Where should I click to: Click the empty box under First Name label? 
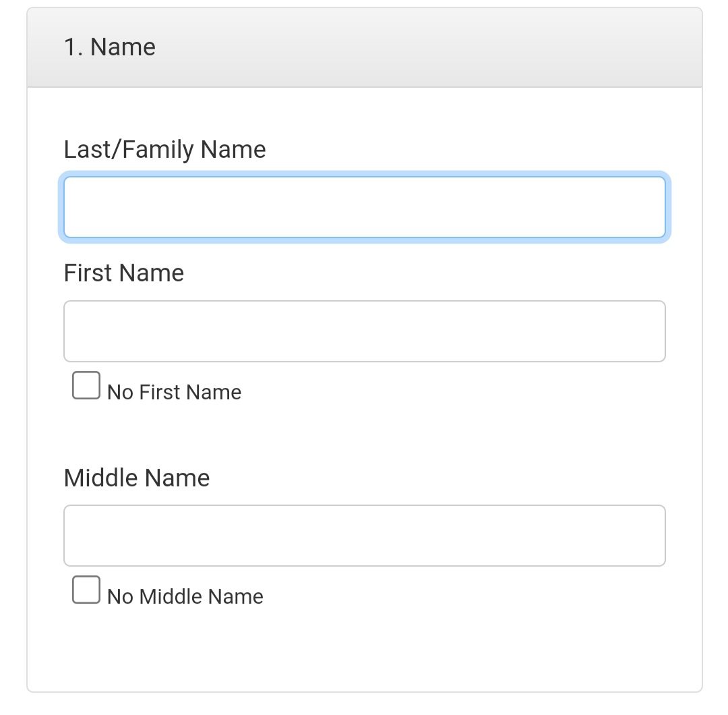click(x=364, y=331)
